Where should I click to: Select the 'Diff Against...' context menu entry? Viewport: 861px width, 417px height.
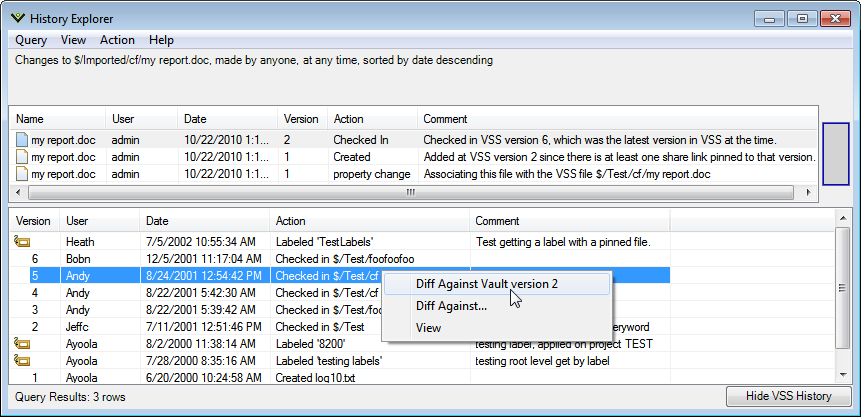[451, 306]
